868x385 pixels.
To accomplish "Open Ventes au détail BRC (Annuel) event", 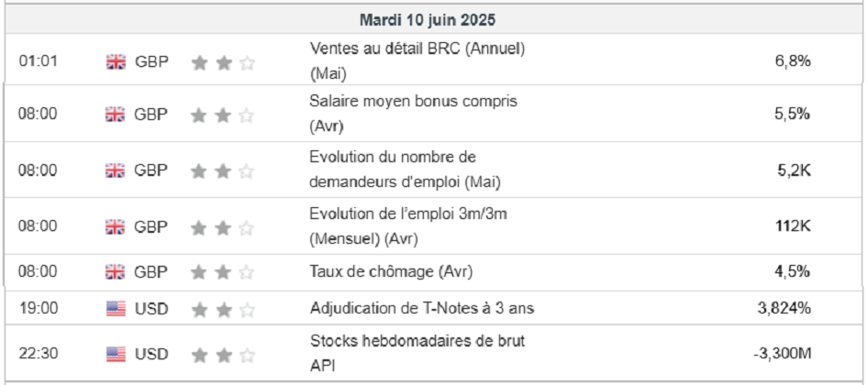I will click(417, 49).
